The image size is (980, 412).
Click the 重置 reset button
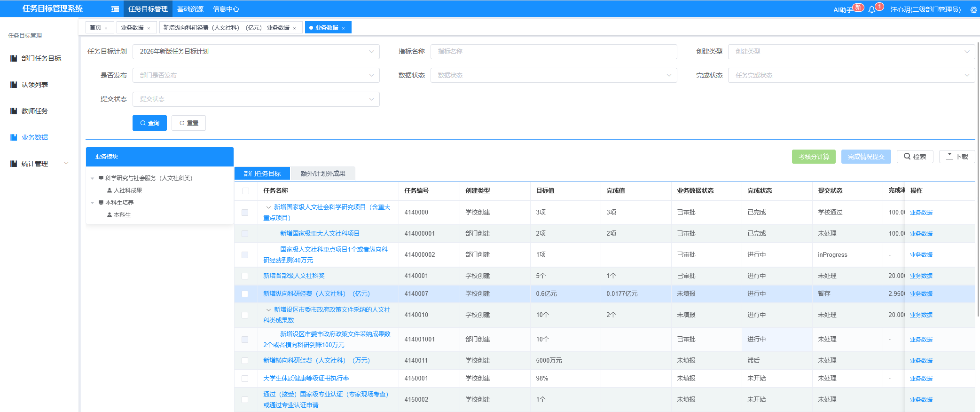point(188,123)
